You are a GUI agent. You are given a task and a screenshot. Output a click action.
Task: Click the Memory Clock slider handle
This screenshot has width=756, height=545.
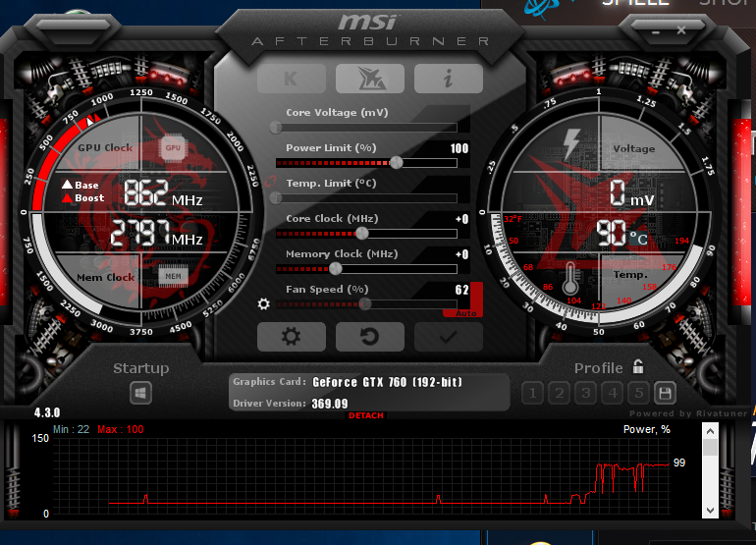click(x=336, y=269)
